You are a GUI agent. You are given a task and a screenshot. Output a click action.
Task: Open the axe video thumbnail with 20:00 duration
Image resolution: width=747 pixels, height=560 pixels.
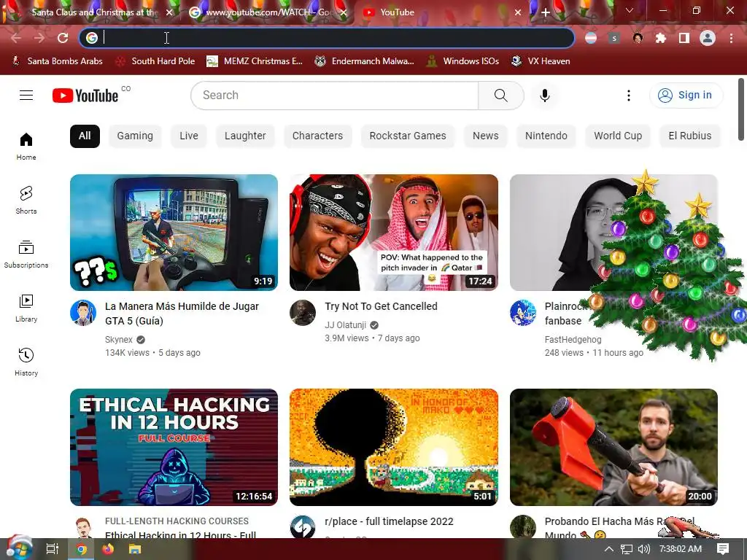coord(614,447)
